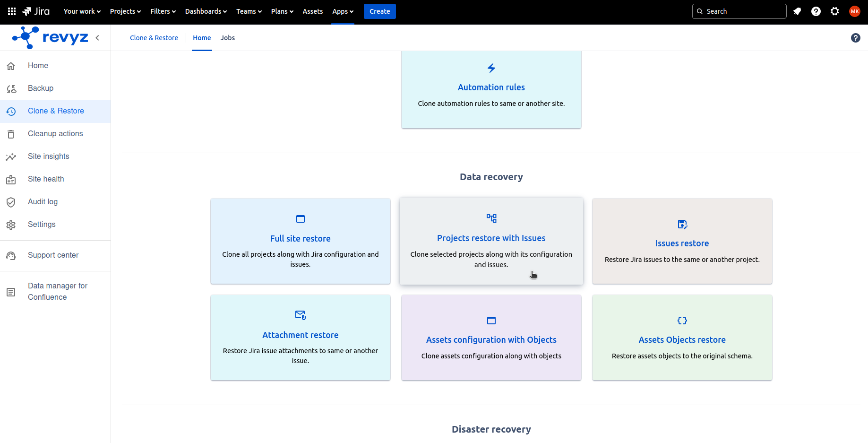
Task: Open the Full site restore card
Action: [x=301, y=241]
